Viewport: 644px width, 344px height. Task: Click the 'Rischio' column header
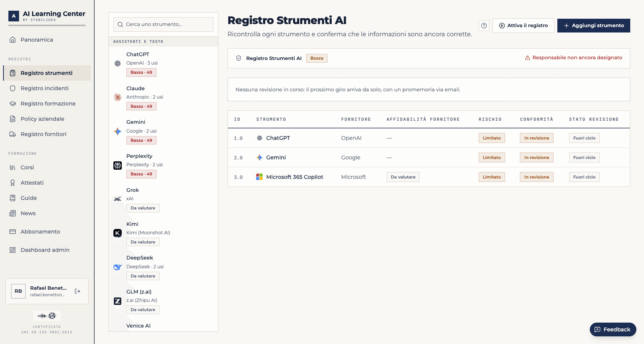click(x=490, y=119)
